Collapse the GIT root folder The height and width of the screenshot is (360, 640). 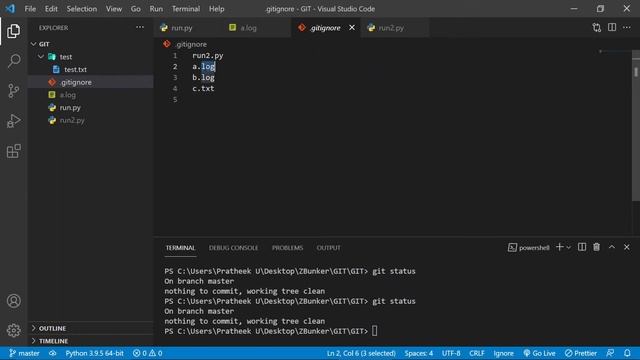pyautogui.click(x=91, y=44)
